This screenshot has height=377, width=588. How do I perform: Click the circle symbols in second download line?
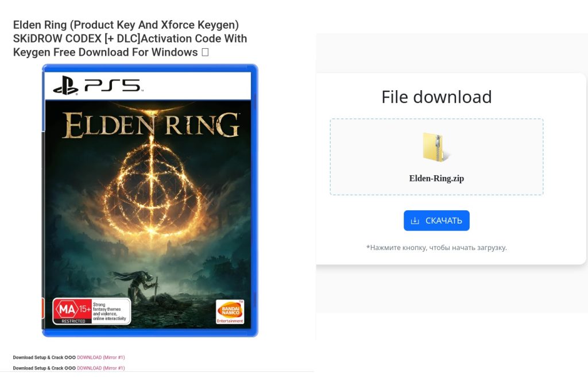click(x=70, y=368)
